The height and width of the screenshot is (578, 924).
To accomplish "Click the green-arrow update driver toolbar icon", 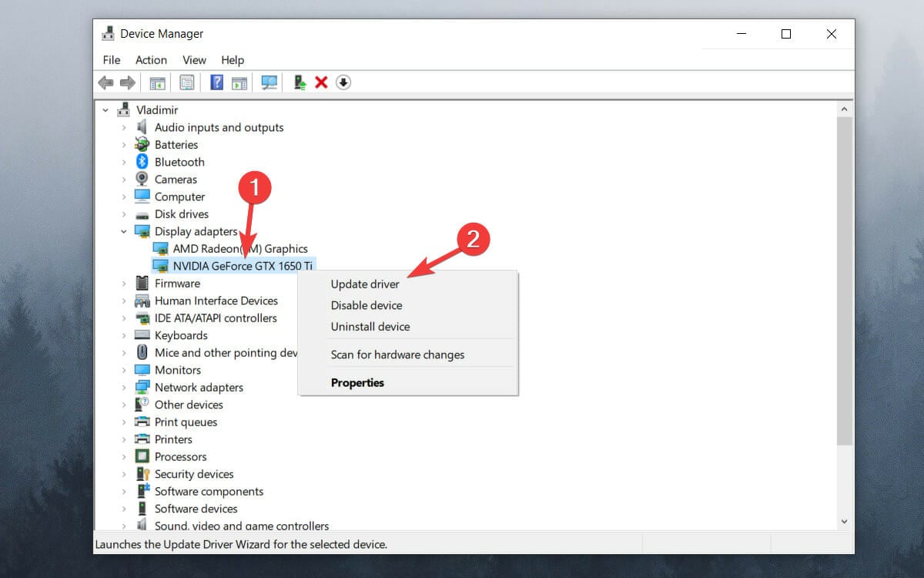I will point(300,82).
